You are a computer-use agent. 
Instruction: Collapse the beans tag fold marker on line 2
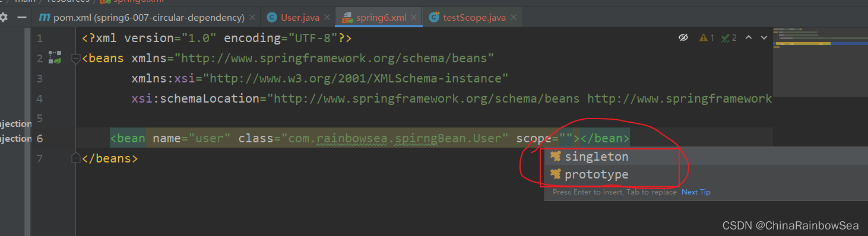[x=75, y=58]
